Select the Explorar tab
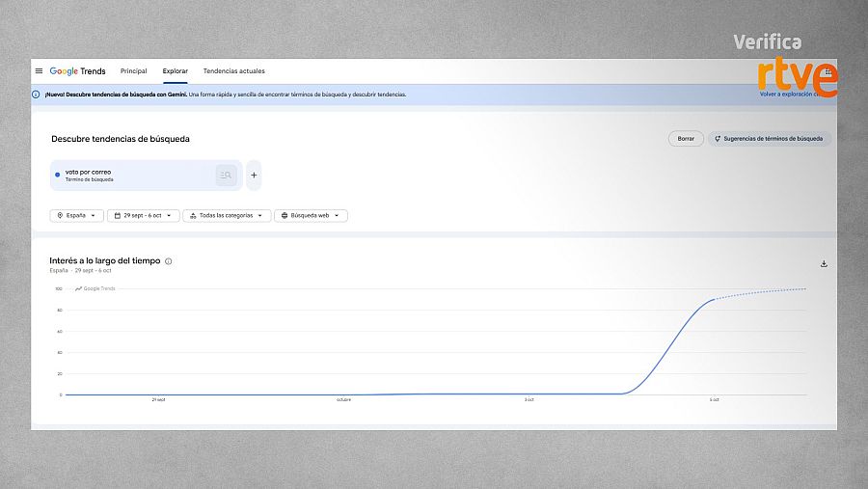This screenshot has width=868, height=489. [175, 70]
